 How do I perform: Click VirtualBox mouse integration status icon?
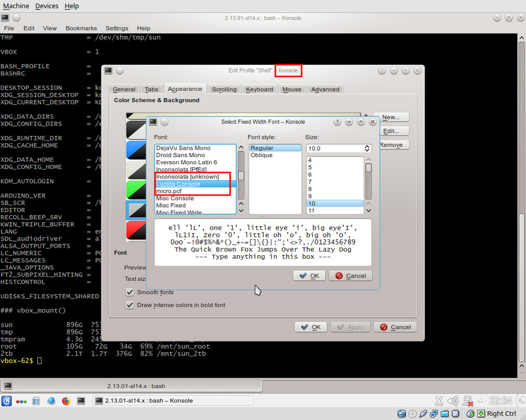471,414
